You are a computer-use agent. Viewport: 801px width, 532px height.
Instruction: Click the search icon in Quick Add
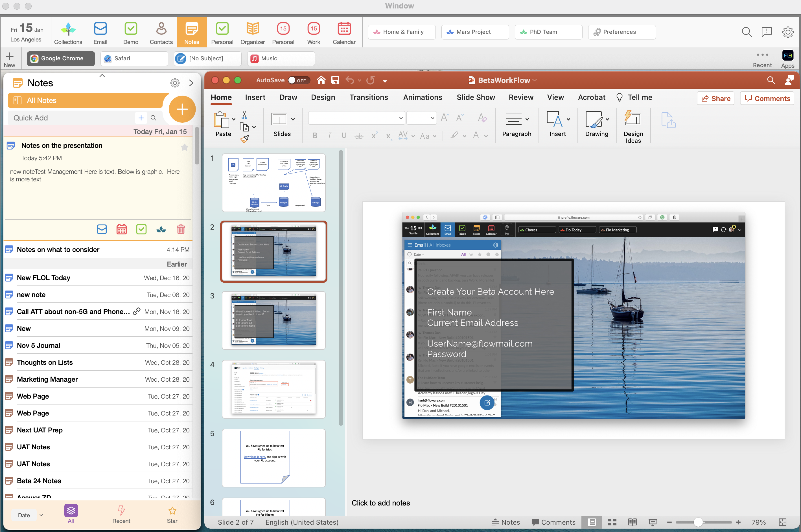[x=154, y=118]
